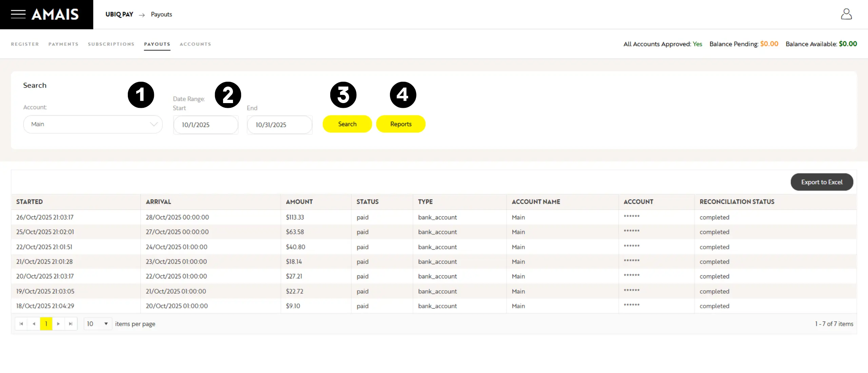The height and width of the screenshot is (373, 868).
Task: Open the Subscriptions tab
Action: [111, 44]
